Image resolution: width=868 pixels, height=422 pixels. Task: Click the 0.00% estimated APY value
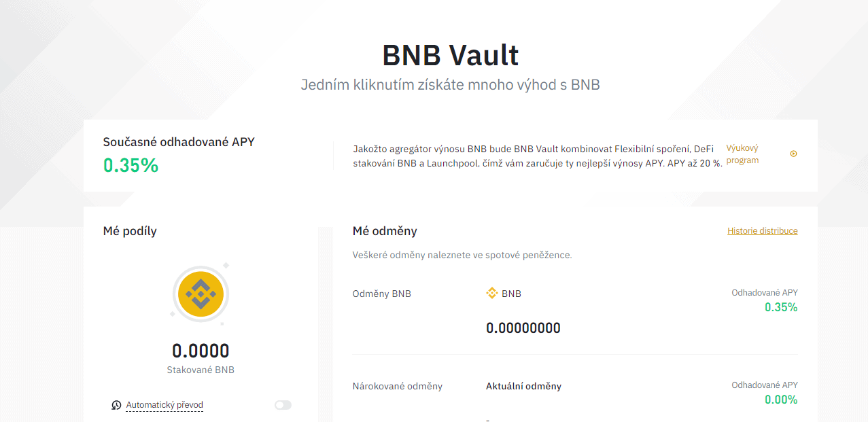pos(781,400)
